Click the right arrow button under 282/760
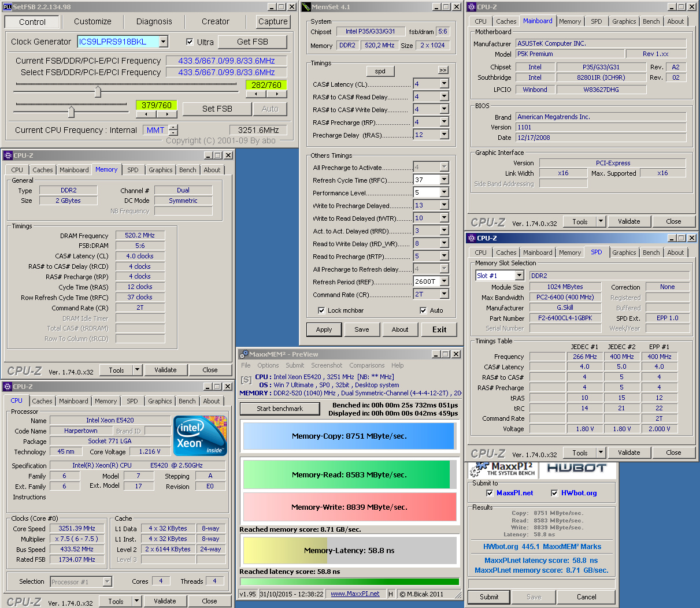 pyautogui.click(x=276, y=94)
